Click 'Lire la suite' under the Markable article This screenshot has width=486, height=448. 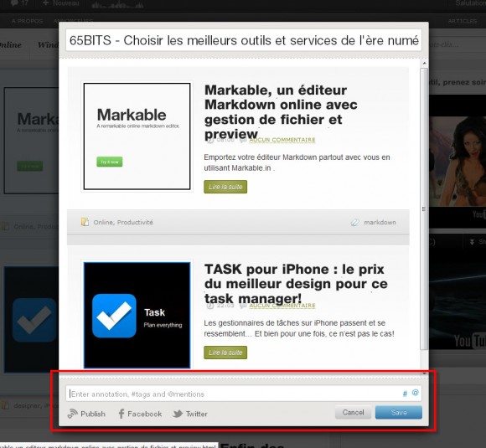click(x=225, y=187)
